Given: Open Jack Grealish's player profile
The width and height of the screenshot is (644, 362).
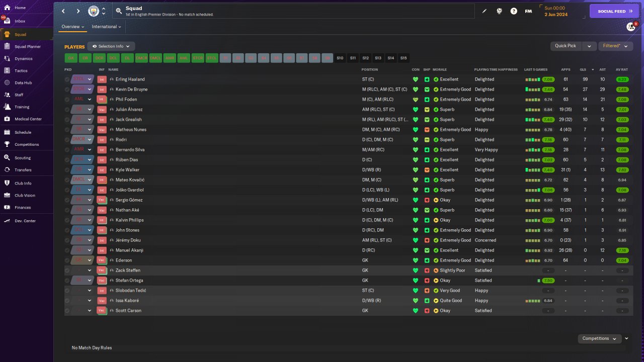Looking at the screenshot, I should (129, 120).
